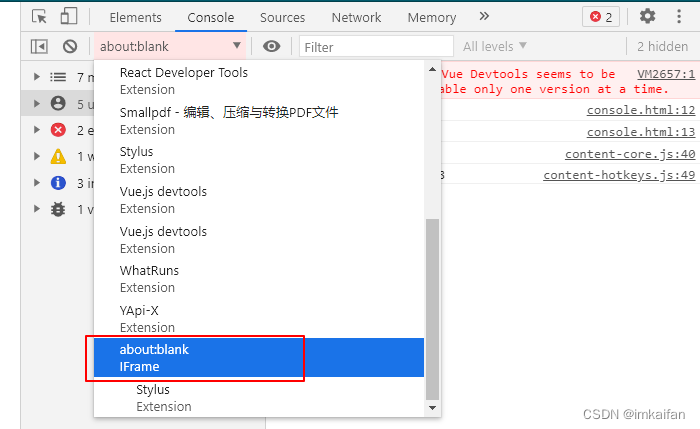
Task: Select React Developer Tools context
Action: (259, 81)
